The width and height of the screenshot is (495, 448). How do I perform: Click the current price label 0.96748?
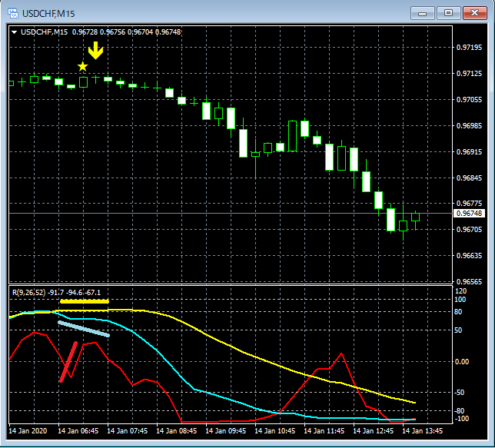pos(469,214)
